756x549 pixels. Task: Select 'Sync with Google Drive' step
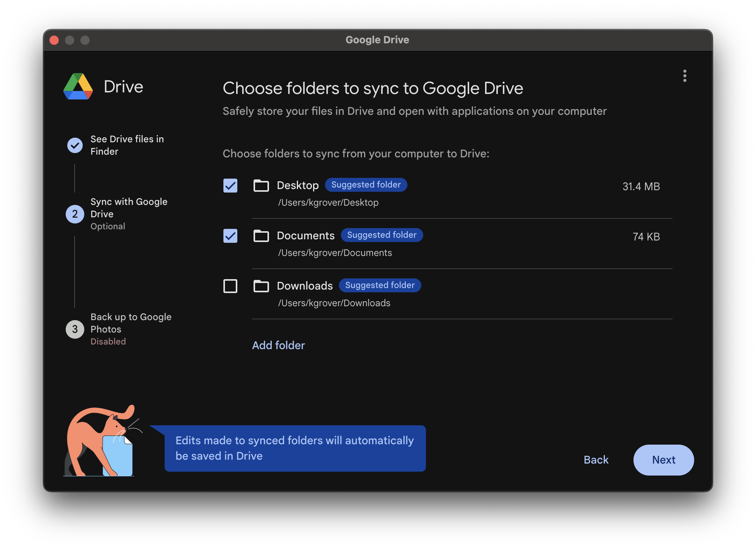click(x=128, y=208)
